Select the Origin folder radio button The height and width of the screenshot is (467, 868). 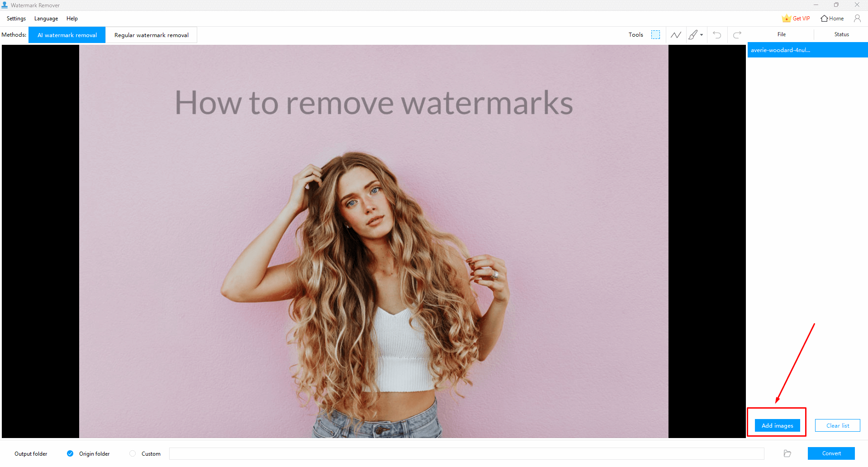70,453
